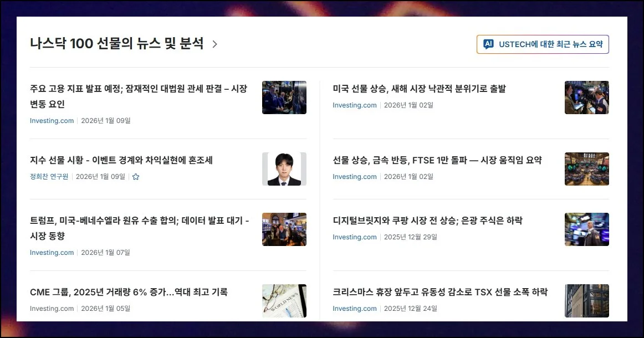Click World News newspaper thumbnail for CME article
The height and width of the screenshot is (338, 644).
(284, 301)
